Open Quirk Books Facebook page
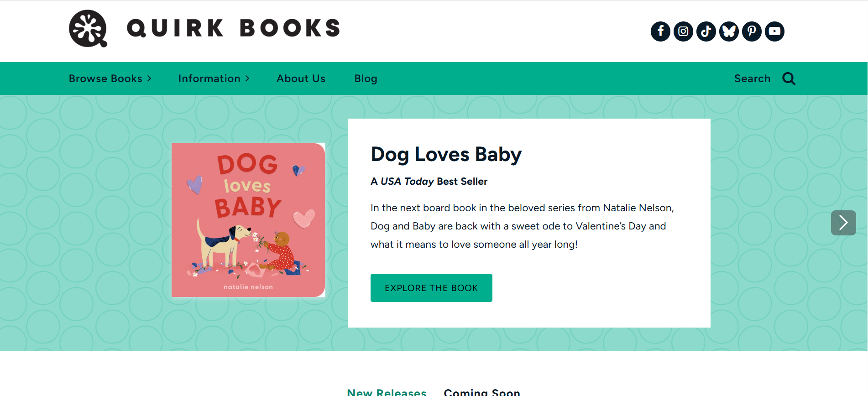The image size is (868, 396). [x=660, y=31]
